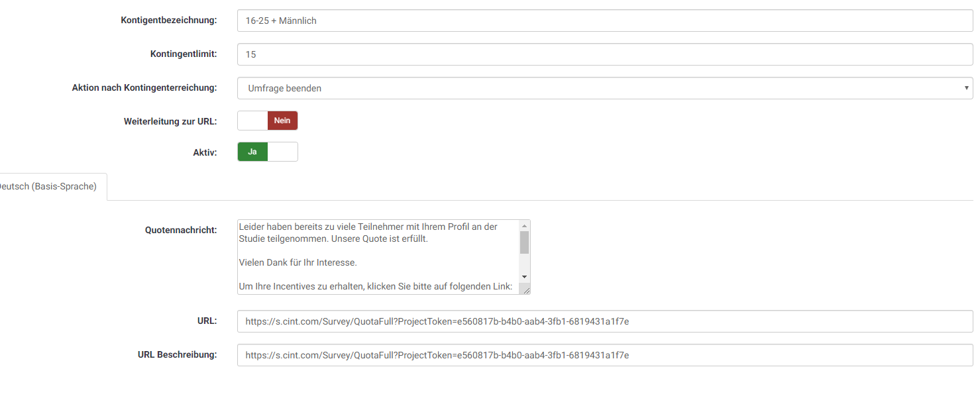Image resolution: width=980 pixels, height=414 pixels.
Task: Click the empty white half of Aktiv switch
Action: tap(283, 152)
